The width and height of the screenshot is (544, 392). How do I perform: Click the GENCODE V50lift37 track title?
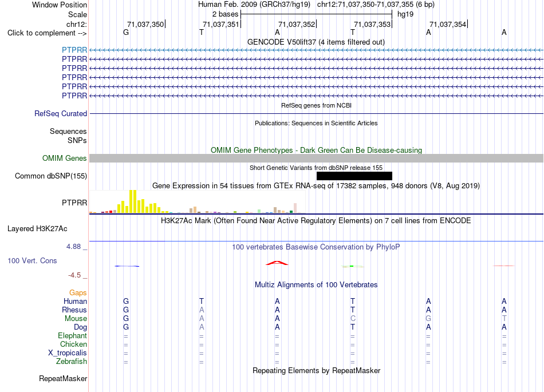316,42
